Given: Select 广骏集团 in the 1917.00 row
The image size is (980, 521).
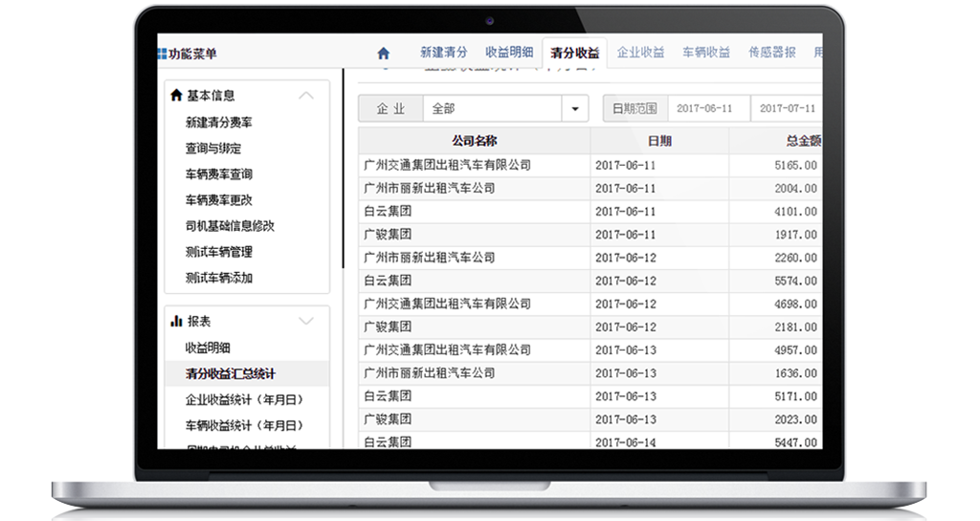Looking at the screenshot, I should pos(388,236).
